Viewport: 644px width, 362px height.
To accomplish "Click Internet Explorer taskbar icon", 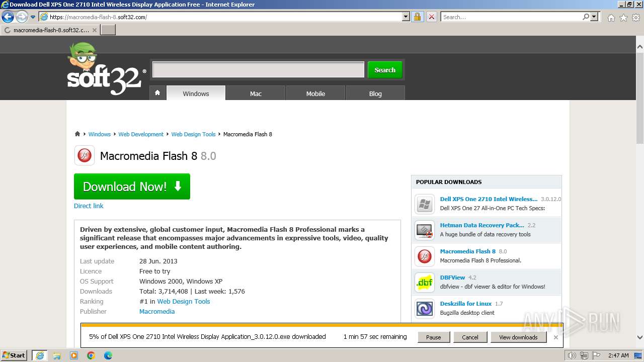I will point(40,355).
